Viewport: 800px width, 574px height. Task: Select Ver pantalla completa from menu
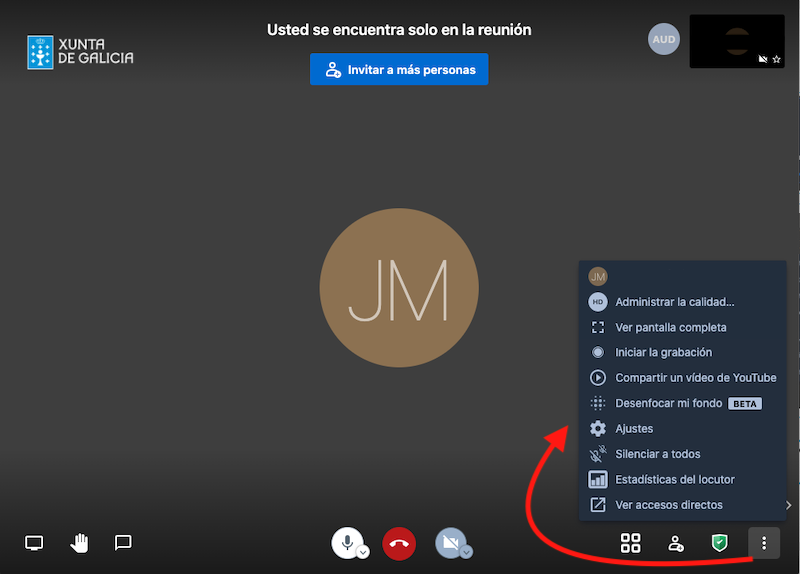tap(670, 327)
